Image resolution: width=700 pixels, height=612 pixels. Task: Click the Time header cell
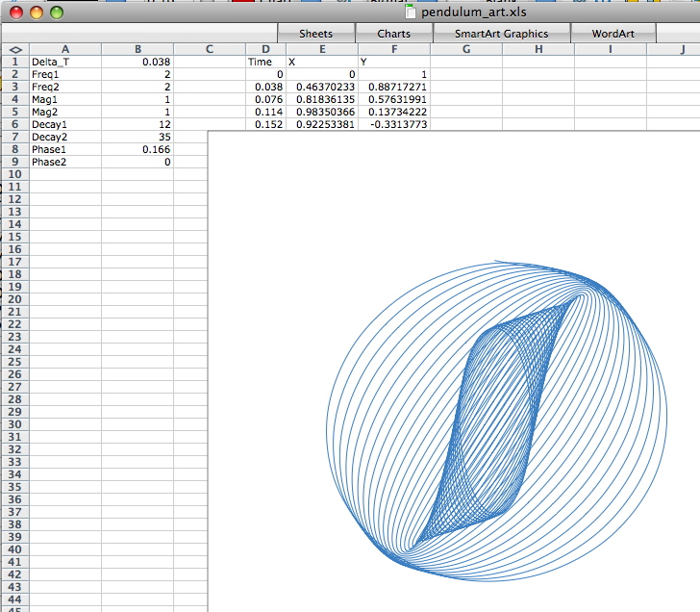click(x=265, y=62)
